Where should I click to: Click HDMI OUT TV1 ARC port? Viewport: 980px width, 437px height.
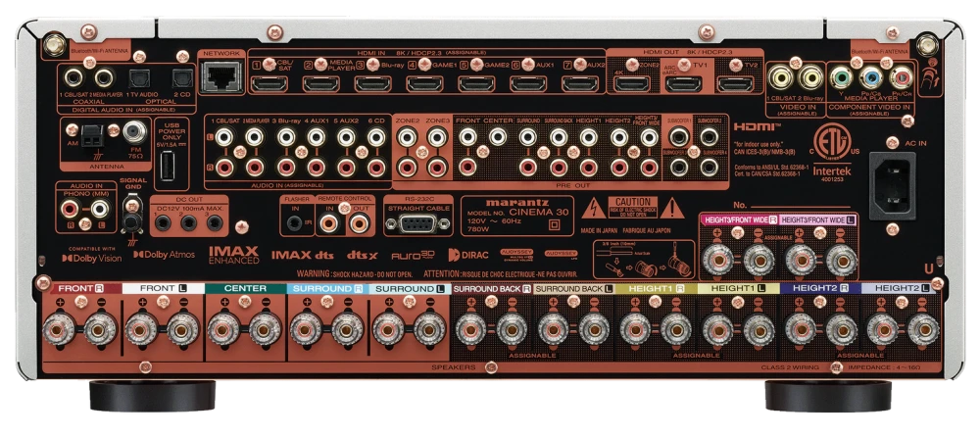click(683, 83)
